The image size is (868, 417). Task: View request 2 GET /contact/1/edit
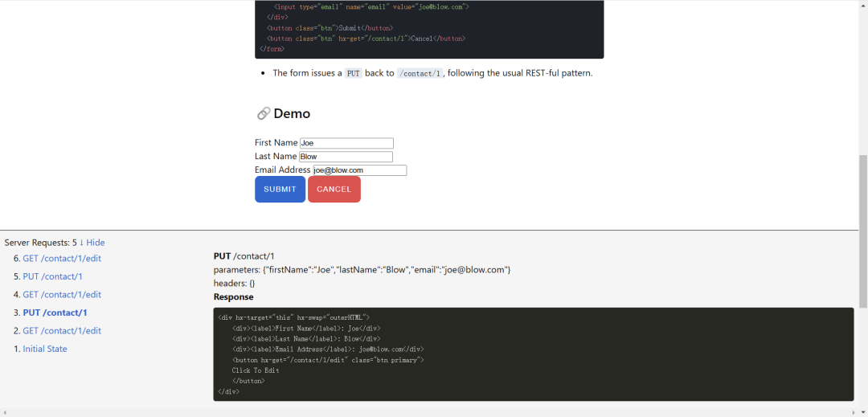click(x=62, y=331)
